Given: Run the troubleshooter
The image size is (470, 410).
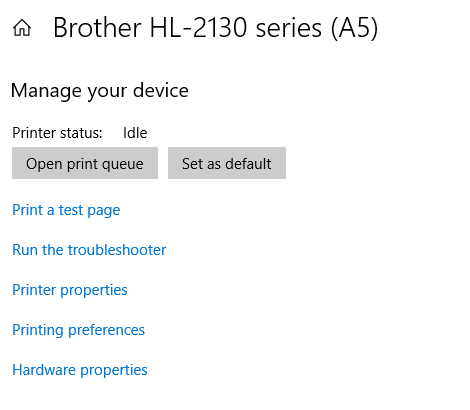Looking at the screenshot, I should tap(89, 250).
